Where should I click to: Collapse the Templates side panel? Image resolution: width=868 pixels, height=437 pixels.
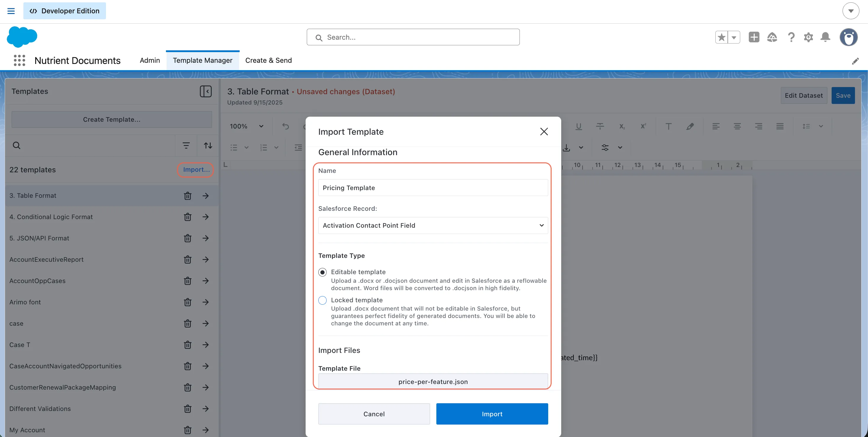[x=206, y=91]
